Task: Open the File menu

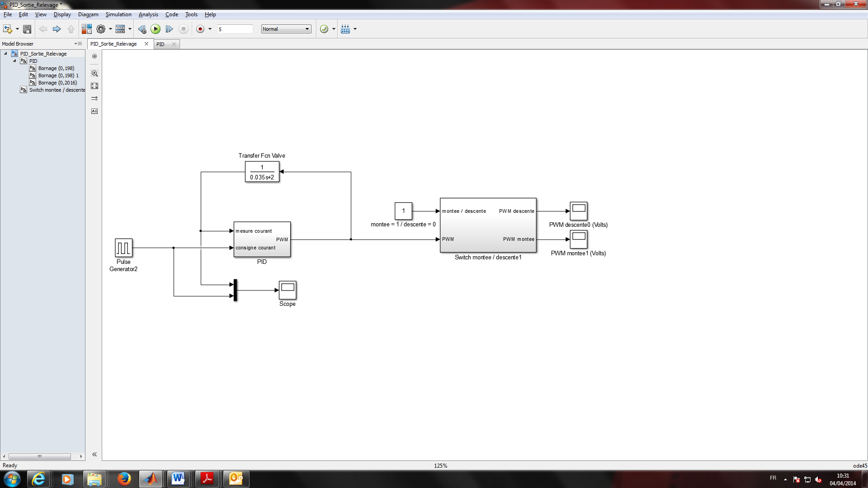Action: click(8, 14)
